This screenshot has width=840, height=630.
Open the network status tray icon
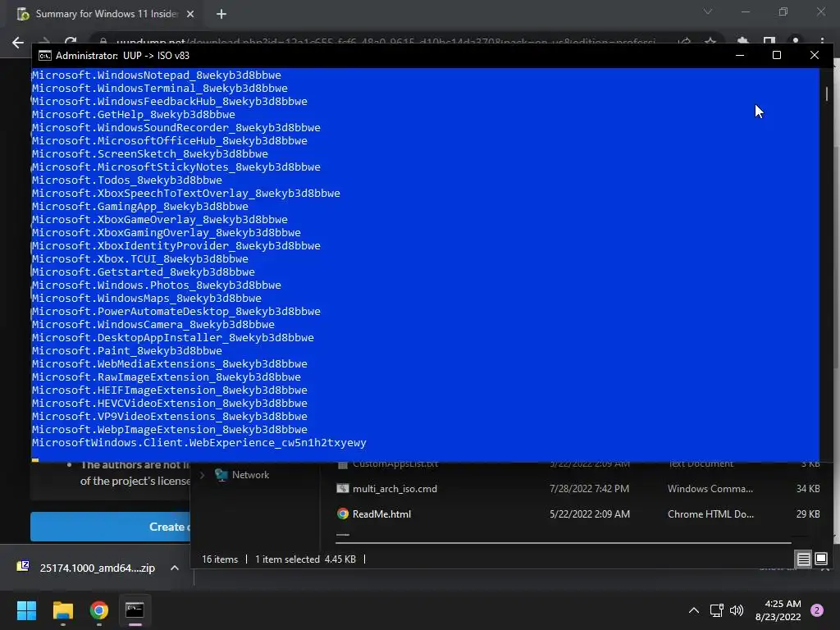click(716, 610)
